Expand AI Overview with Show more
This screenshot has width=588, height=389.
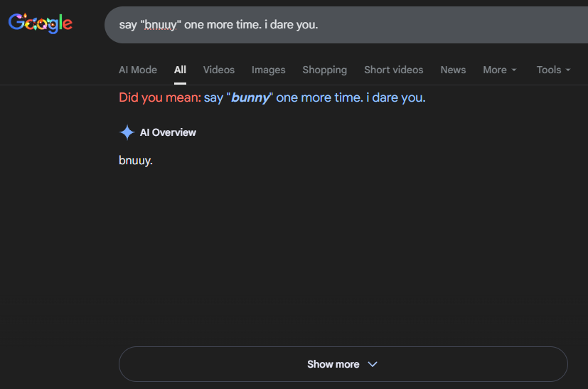343,364
